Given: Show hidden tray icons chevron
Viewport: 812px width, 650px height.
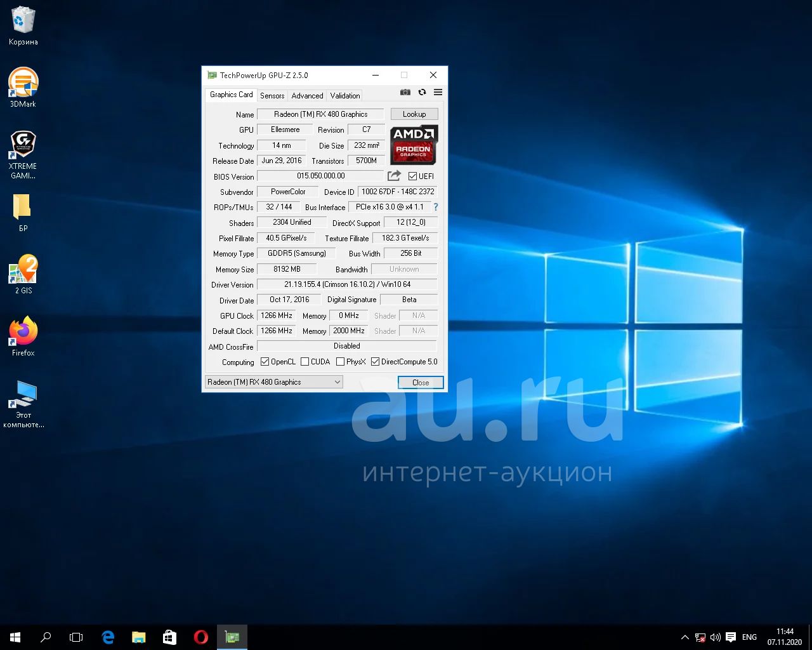Looking at the screenshot, I should (684, 637).
